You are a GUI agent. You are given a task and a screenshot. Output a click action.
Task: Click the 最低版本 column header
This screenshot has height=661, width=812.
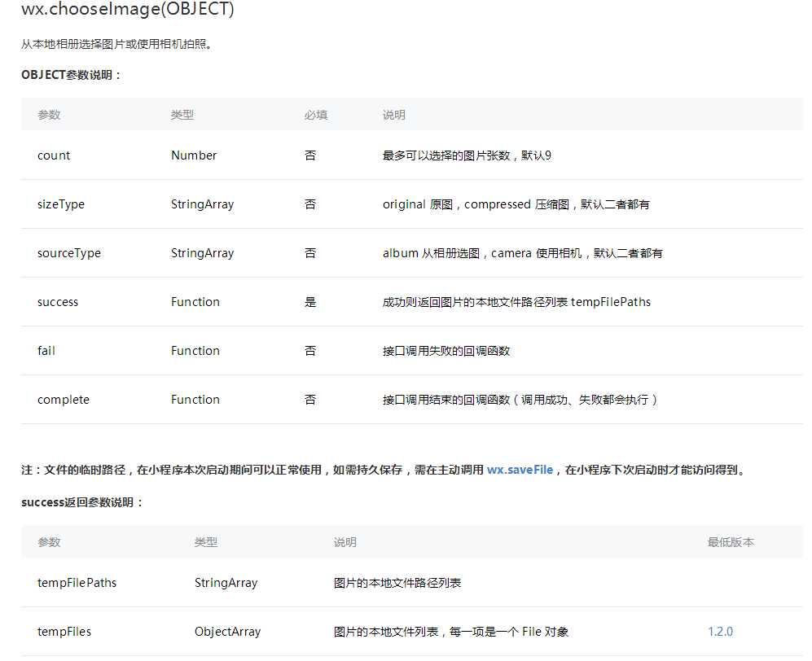coord(730,541)
